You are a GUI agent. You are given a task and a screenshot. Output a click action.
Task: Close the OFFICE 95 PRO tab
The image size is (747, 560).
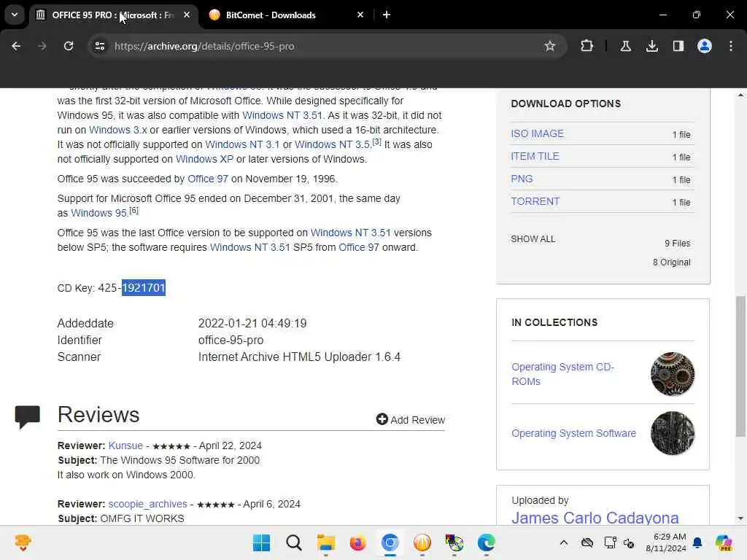pos(187,15)
